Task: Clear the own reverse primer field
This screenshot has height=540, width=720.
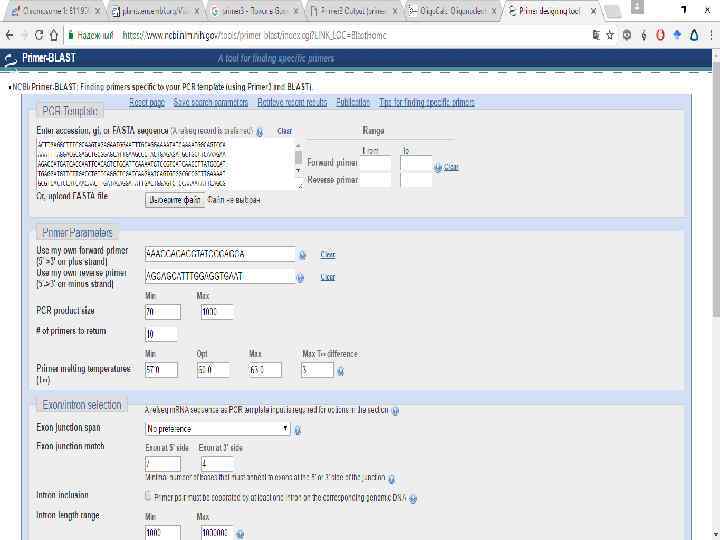Action: coord(328,277)
